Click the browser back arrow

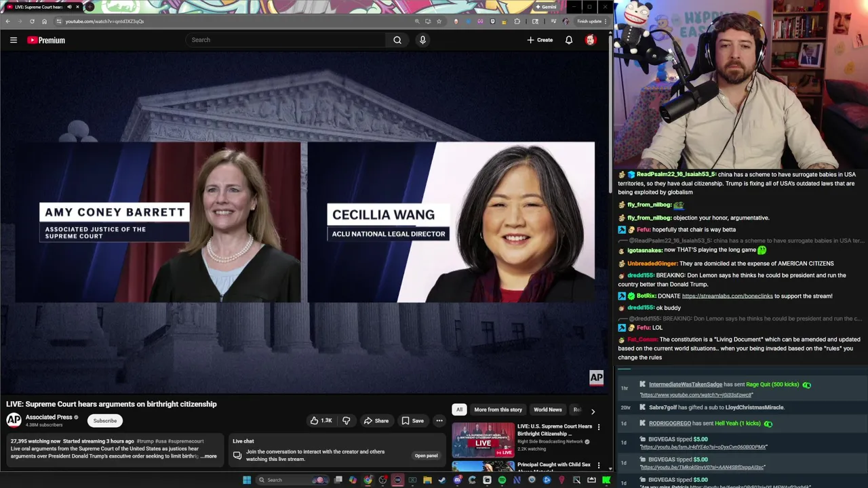pos(7,21)
